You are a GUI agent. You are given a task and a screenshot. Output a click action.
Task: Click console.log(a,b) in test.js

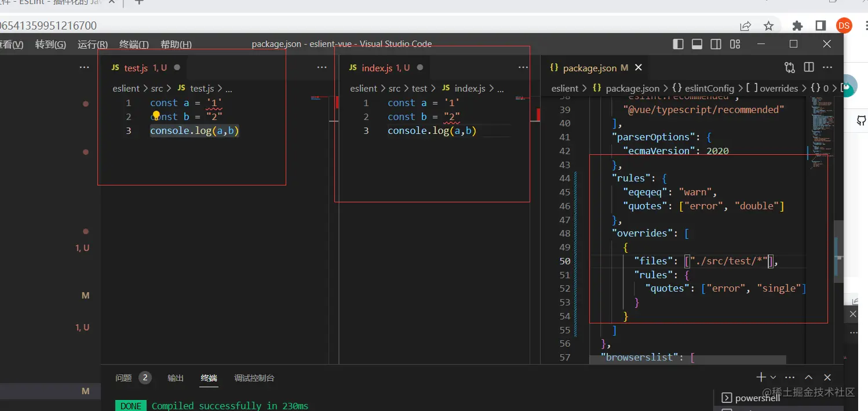(x=195, y=131)
